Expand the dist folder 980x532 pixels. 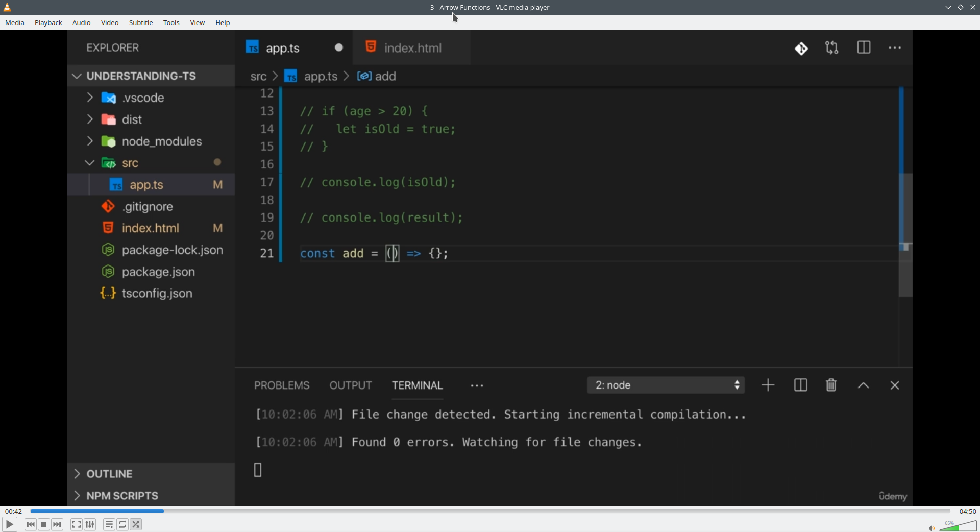coord(90,119)
